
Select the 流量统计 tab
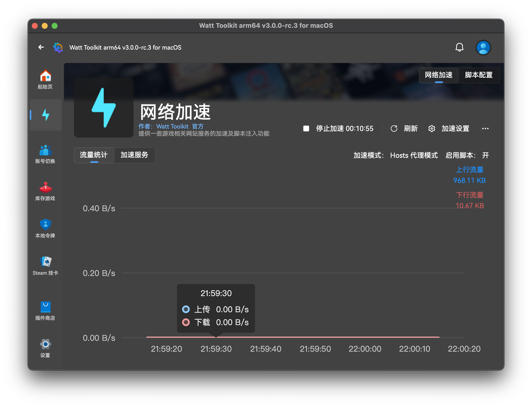point(94,155)
